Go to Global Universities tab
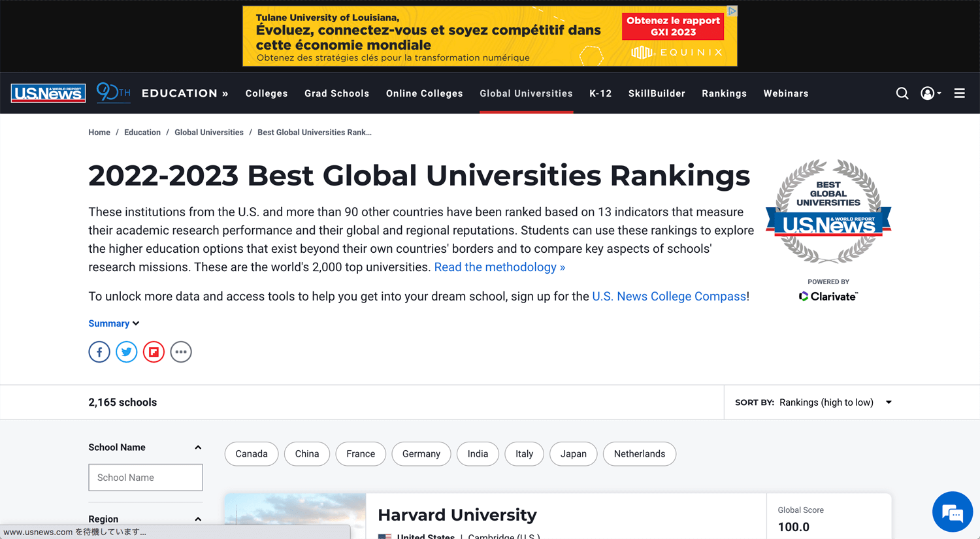Viewport: 980px width, 539px height. click(526, 93)
